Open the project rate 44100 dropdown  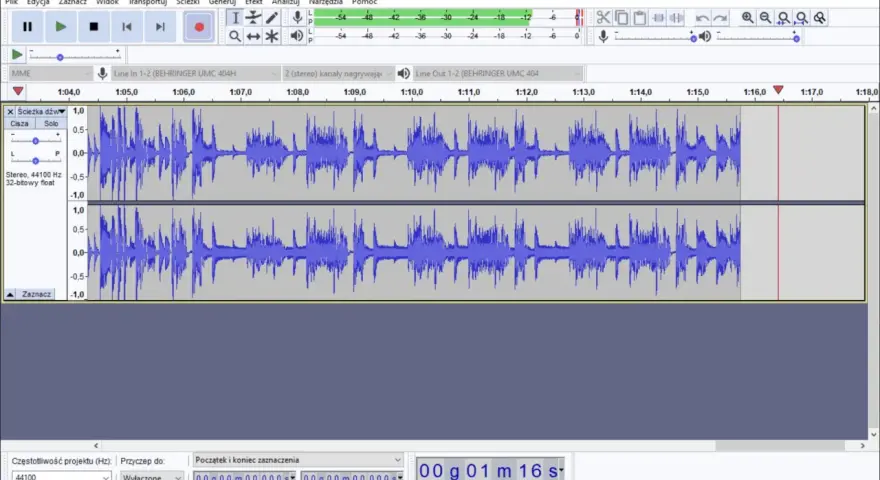(x=62, y=476)
